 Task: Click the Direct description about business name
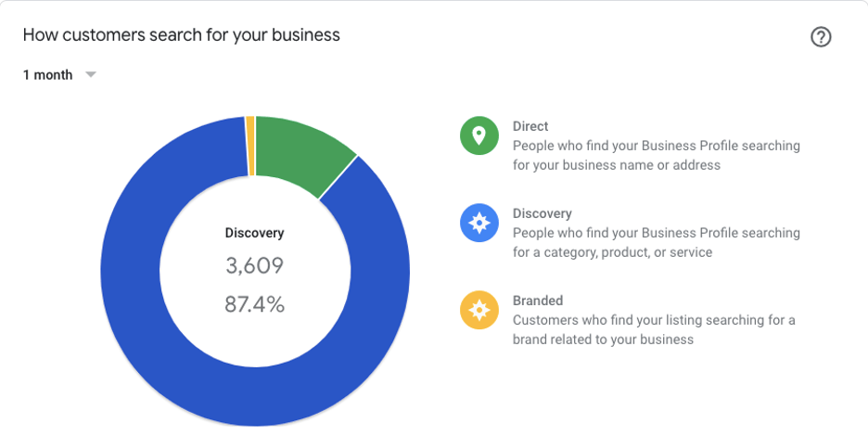pyautogui.click(x=656, y=155)
